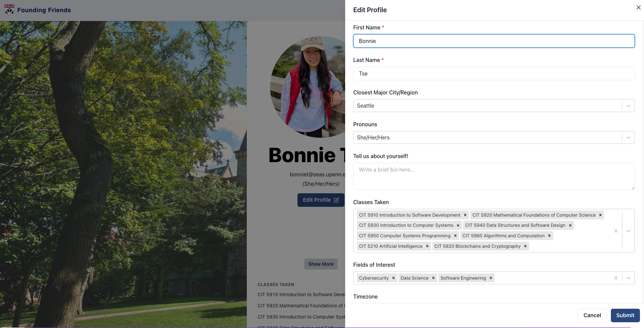Click the Timezone label
Screen dimensions: 644x328
click(x=365, y=297)
